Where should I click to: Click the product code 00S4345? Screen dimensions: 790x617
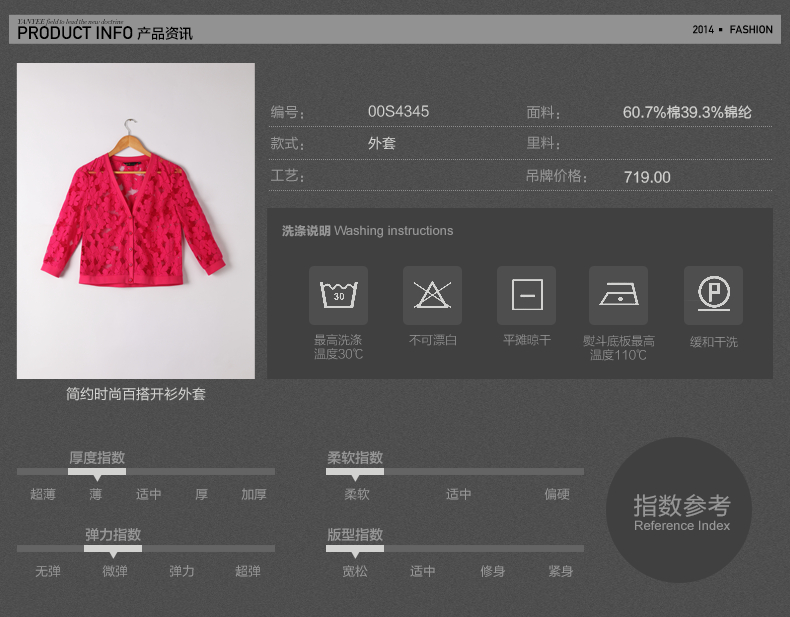click(x=398, y=111)
